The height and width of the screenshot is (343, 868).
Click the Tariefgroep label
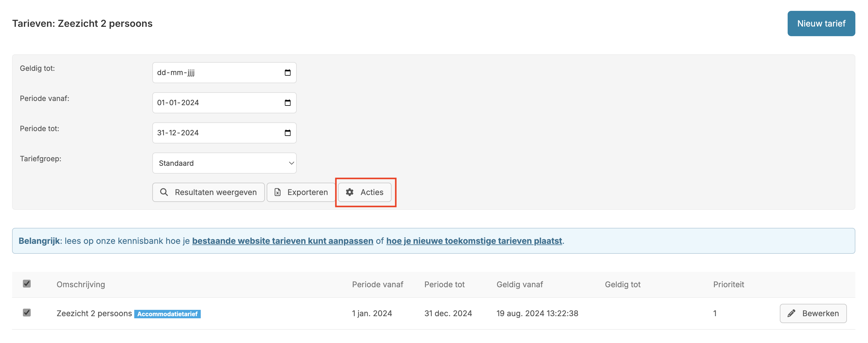tap(40, 158)
